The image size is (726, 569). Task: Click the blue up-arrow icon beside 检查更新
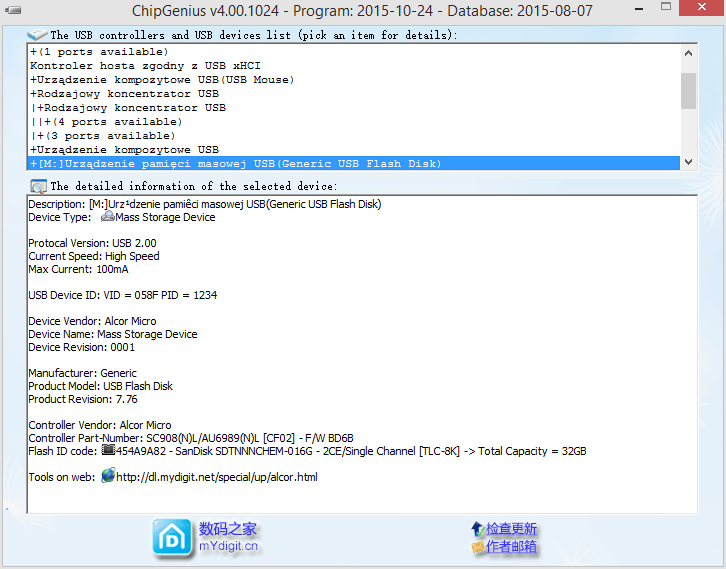(477, 529)
